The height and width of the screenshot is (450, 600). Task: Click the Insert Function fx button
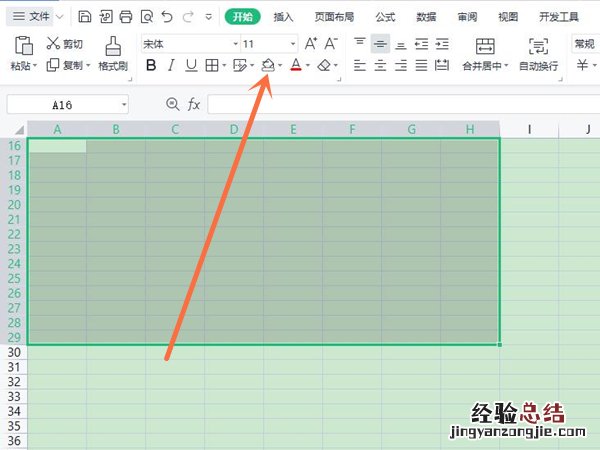pyautogui.click(x=194, y=104)
